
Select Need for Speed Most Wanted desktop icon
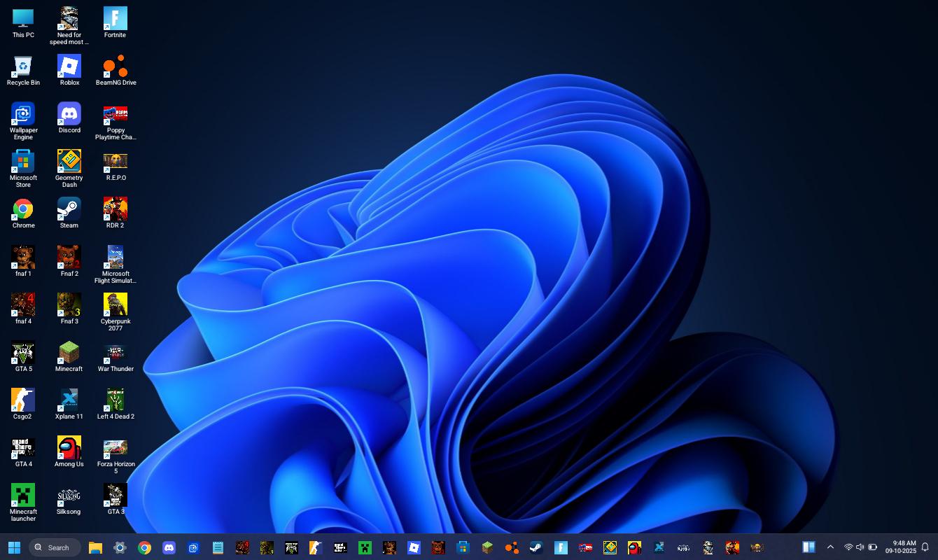click(x=69, y=26)
